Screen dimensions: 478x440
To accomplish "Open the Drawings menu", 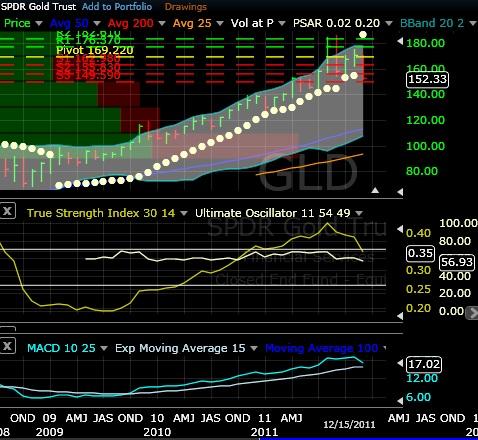I will coord(186,6).
